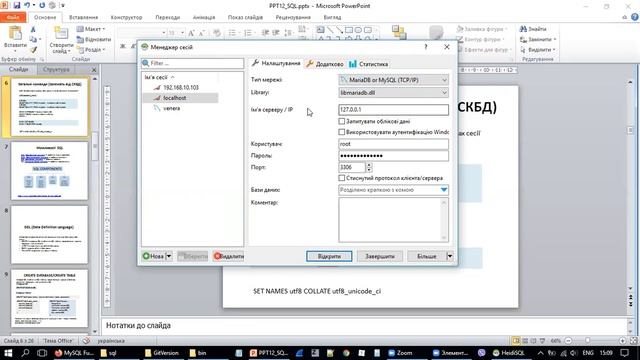Screen dimensions: 640x360
Task: Switch to HeidiSQL in the taskbar
Action: click(x=509, y=353)
